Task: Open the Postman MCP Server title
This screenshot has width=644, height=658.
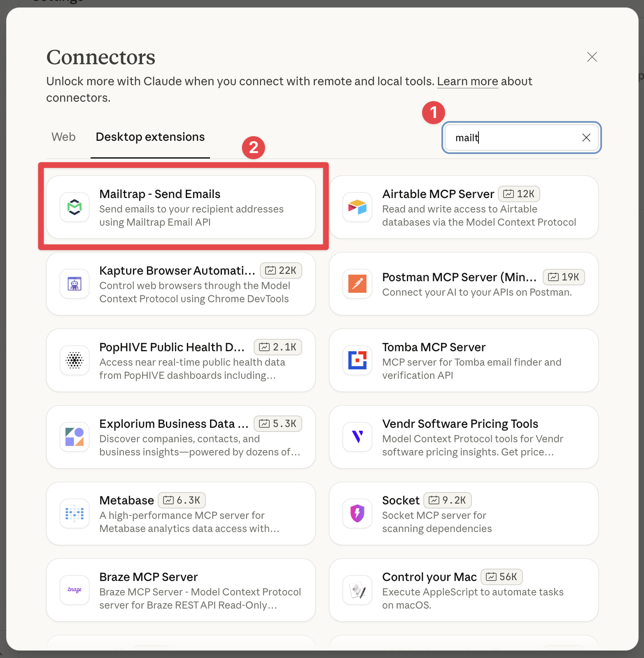Action: point(459,277)
